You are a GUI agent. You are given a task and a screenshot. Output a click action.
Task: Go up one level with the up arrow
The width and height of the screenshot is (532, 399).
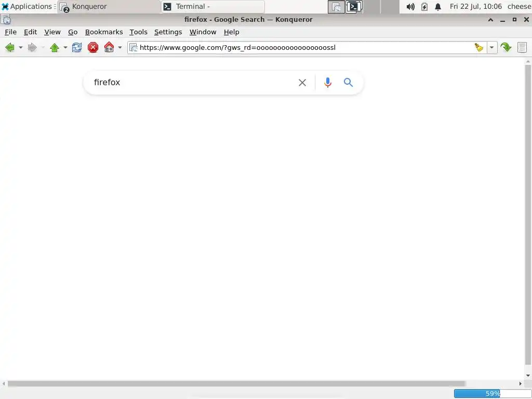point(55,47)
